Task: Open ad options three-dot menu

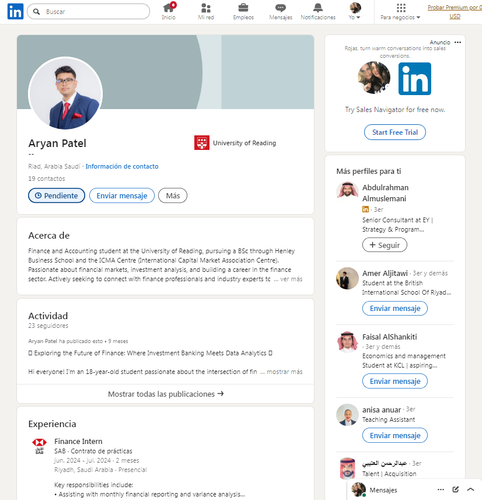Action: 458,42
